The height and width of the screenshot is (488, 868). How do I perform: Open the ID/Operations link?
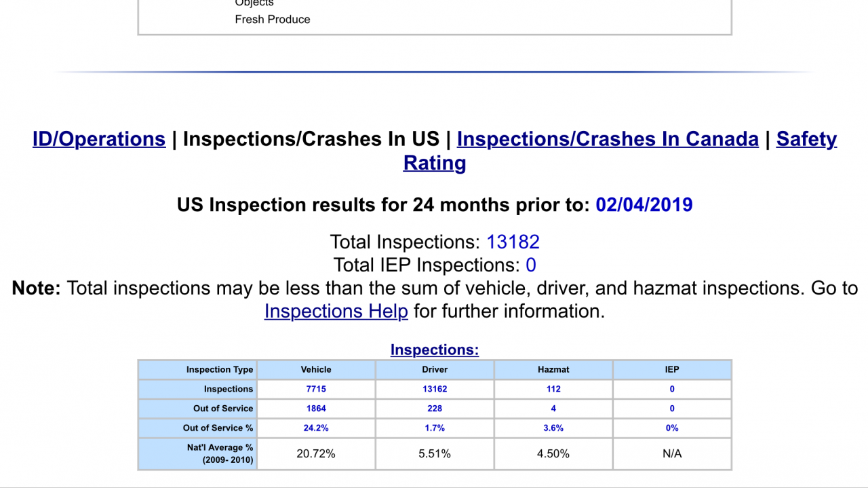(x=99, y=139)
